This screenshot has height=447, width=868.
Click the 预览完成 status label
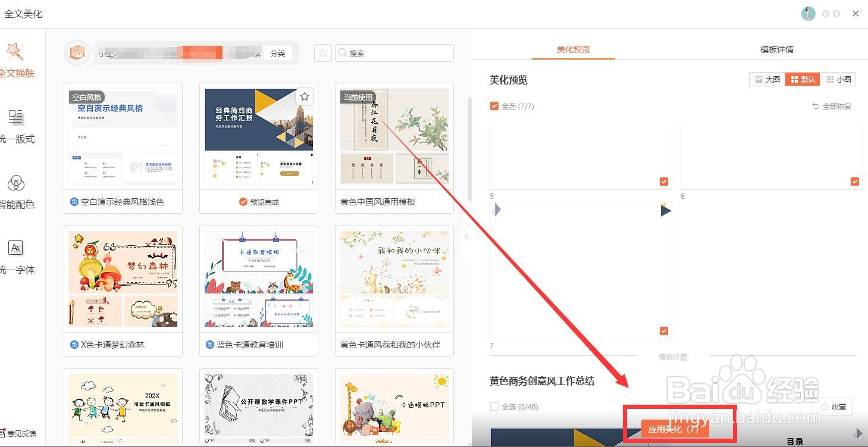pyautogui.click(x=259, y=202)
